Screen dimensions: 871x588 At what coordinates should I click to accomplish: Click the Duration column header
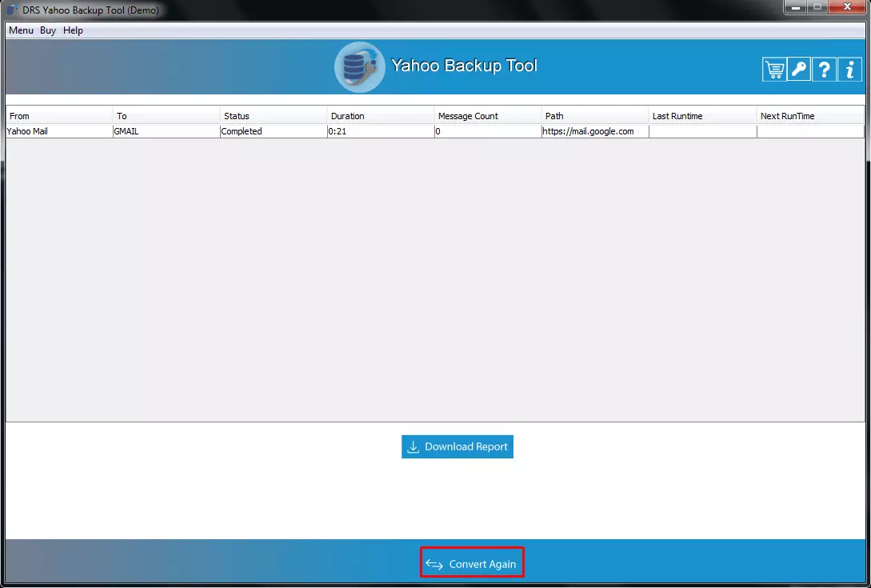[381, 115]
